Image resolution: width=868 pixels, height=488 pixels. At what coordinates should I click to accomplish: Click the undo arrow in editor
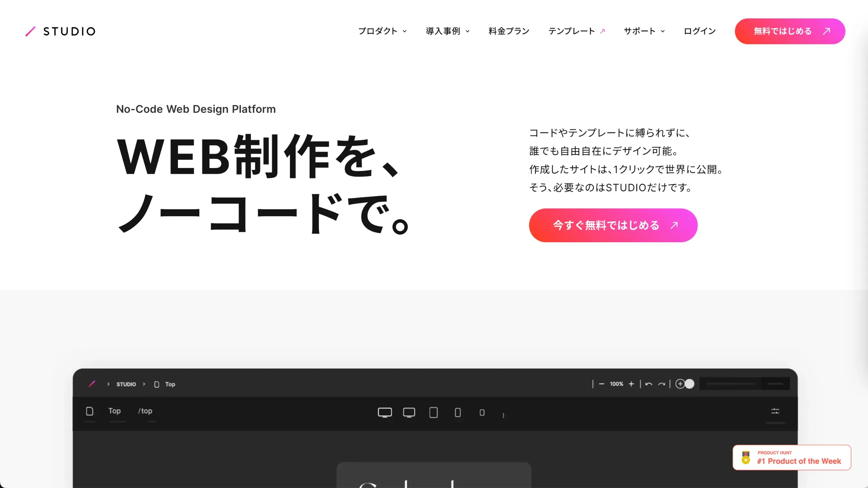click(649, 384)
